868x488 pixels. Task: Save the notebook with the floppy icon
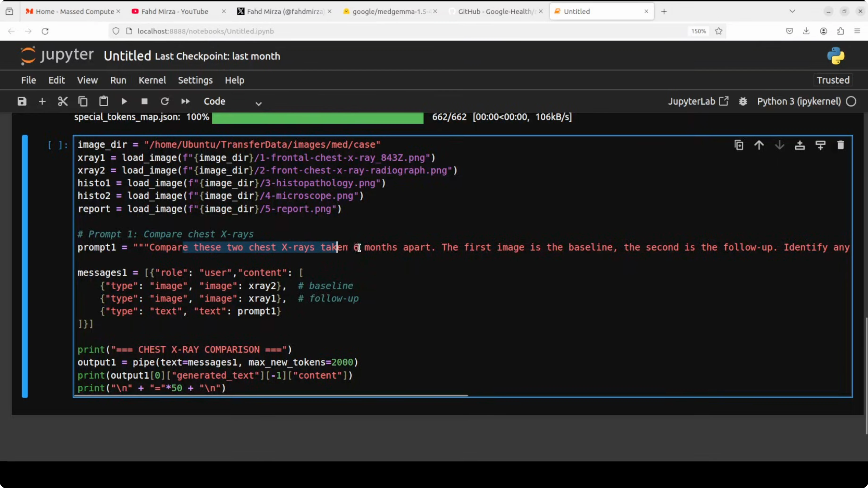(22, 101)
